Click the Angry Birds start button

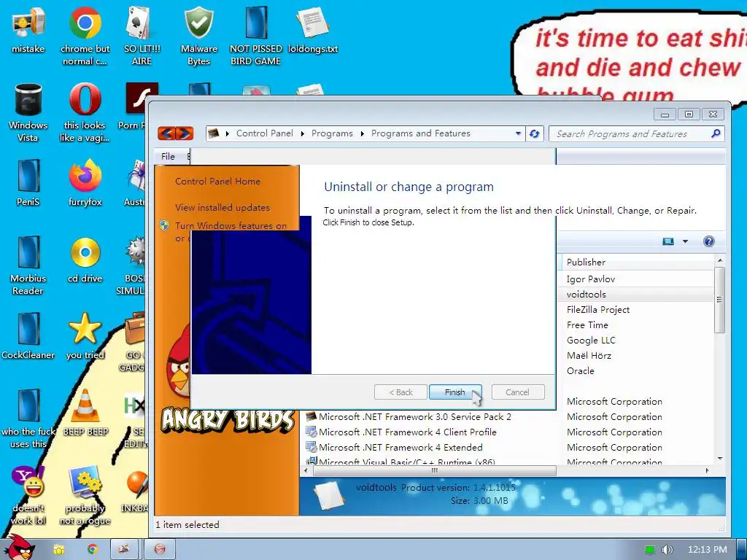19,548
